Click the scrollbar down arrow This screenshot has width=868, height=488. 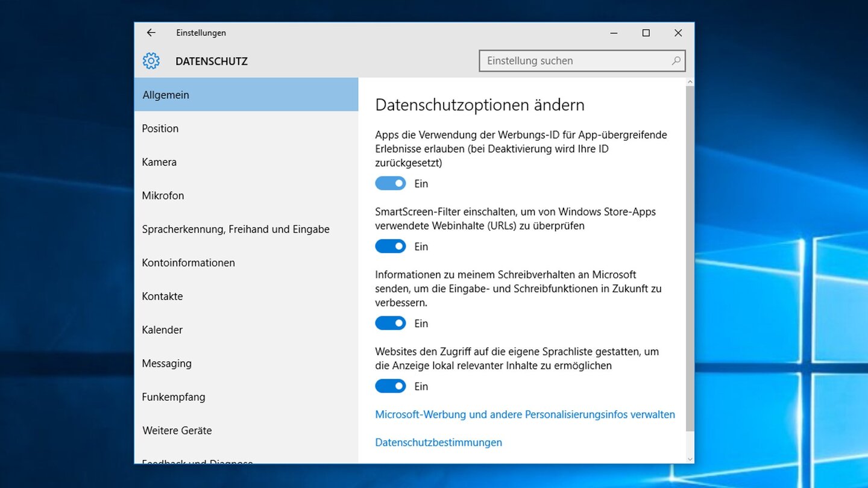[690, 459]
